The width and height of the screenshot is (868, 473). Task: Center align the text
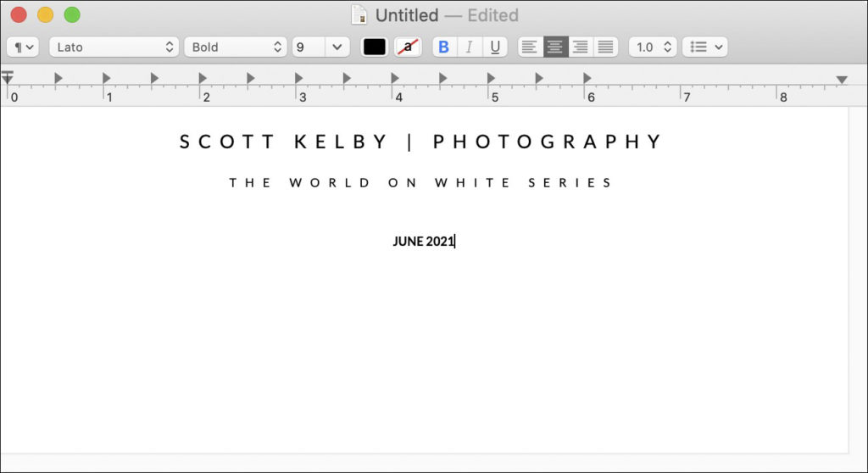click(555, 47)
